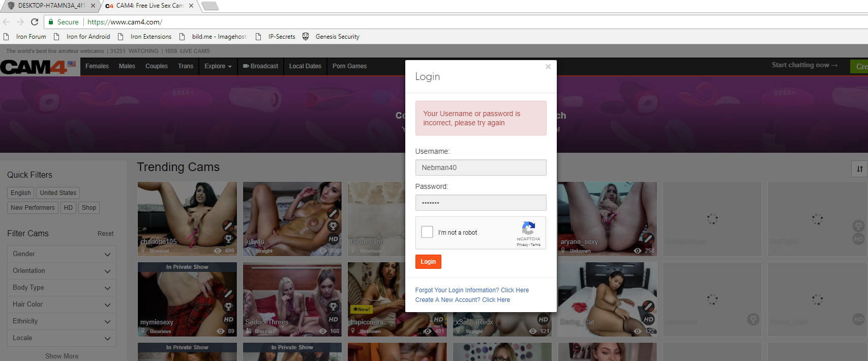
Task: Click the green Secure padlock icon
Action: pyautogui.click(x=51, y=22)
